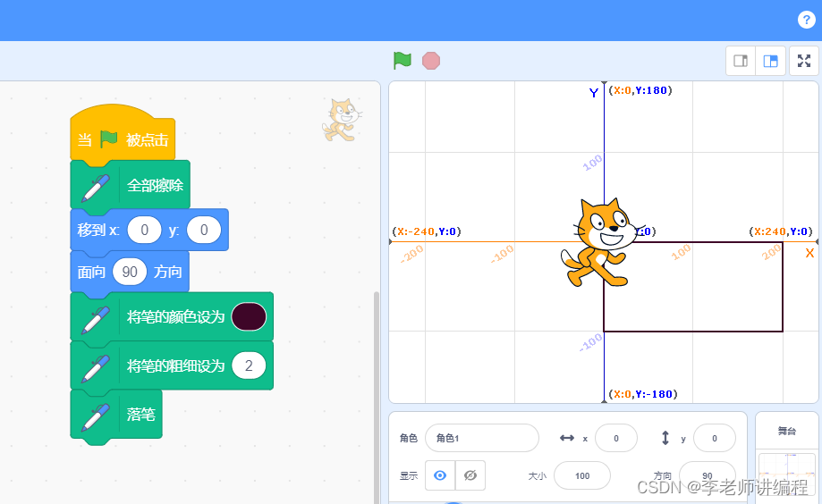Click the x value field in 移到 block
This screenshot has height=504, width=822.
click(145, 230)
